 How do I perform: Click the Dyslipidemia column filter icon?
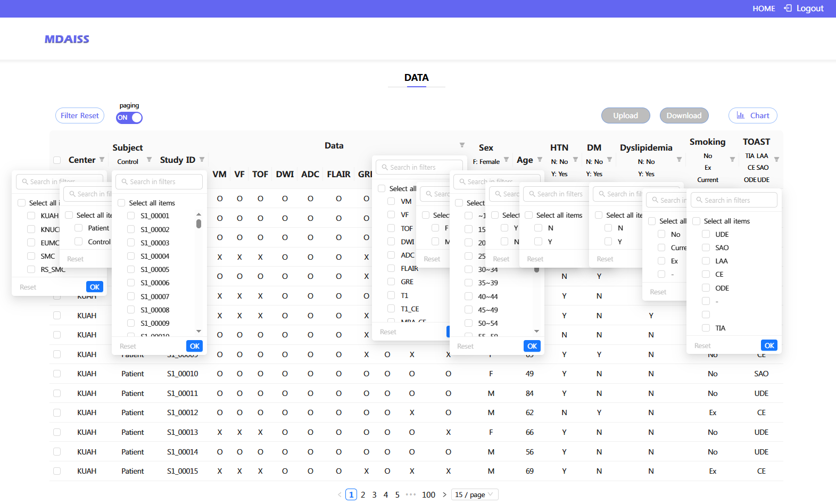(679, 160)
